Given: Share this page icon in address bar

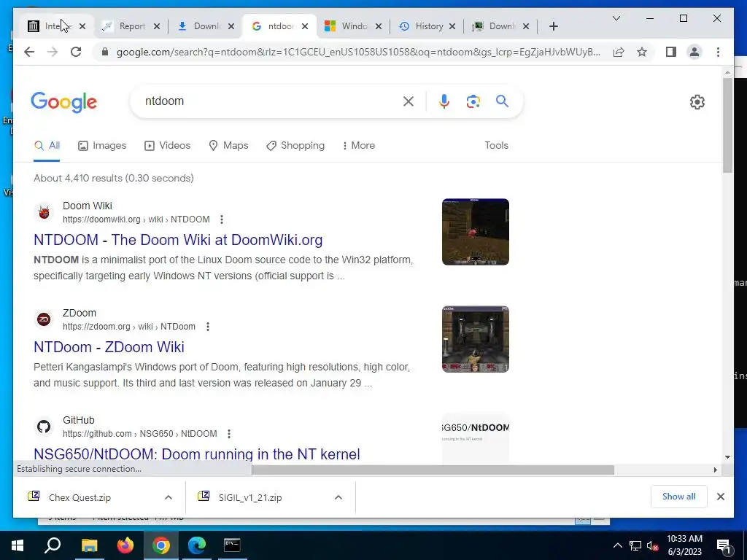Looking at the screenshot, I should coord(619,52).
